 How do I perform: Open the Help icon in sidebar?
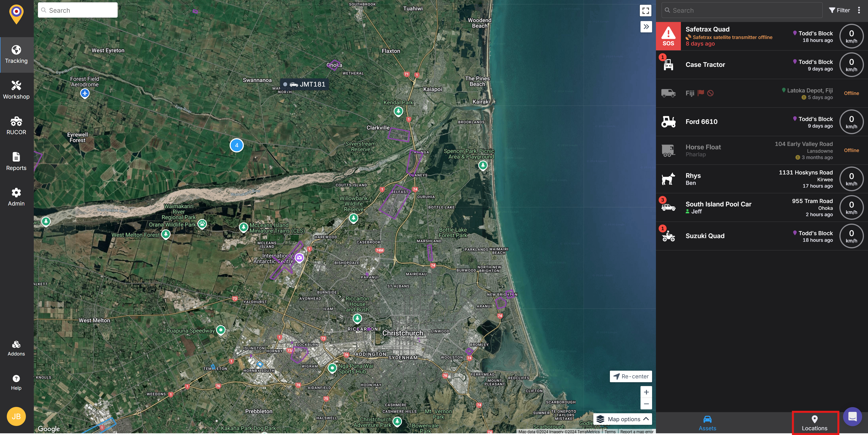point(16,382)
